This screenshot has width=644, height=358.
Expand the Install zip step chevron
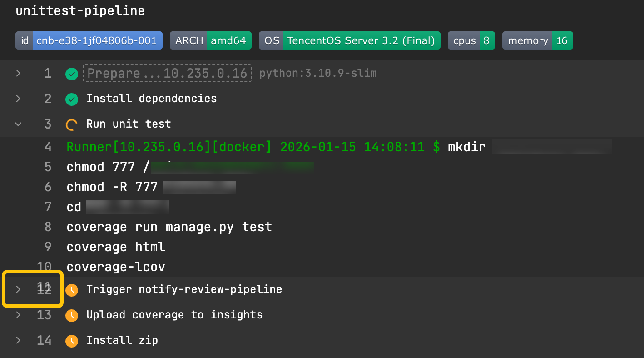pos(18,340)
